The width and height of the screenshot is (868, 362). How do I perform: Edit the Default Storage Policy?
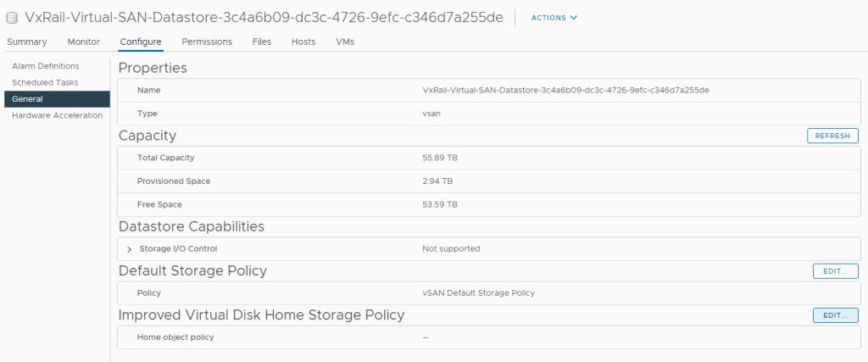pyautogui.click(x=835, y=271)
